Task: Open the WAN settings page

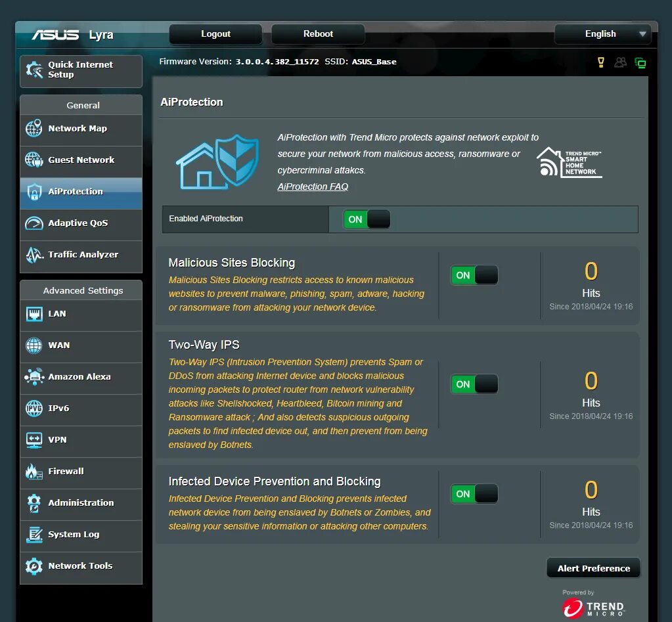Action: tap(81, 345)
